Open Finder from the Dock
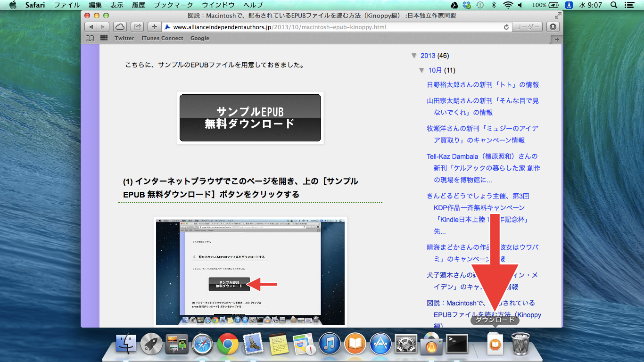644x362 pixels. click(126, 344)
